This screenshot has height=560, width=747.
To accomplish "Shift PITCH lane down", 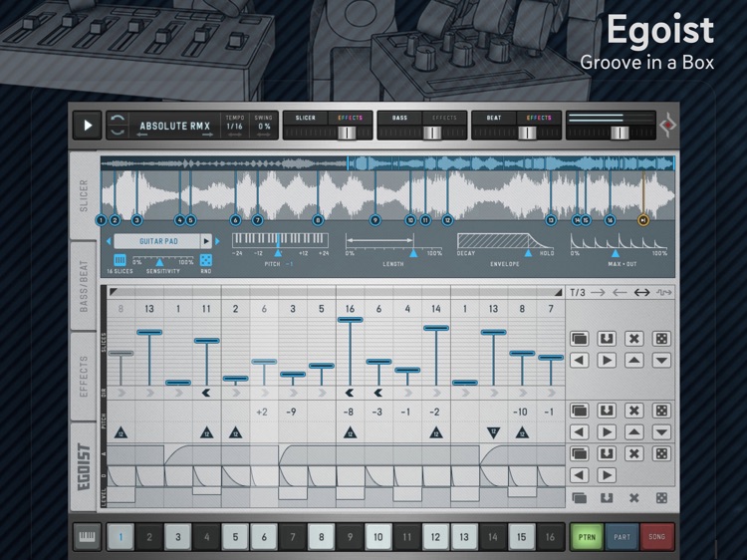I will pos(661,432).
